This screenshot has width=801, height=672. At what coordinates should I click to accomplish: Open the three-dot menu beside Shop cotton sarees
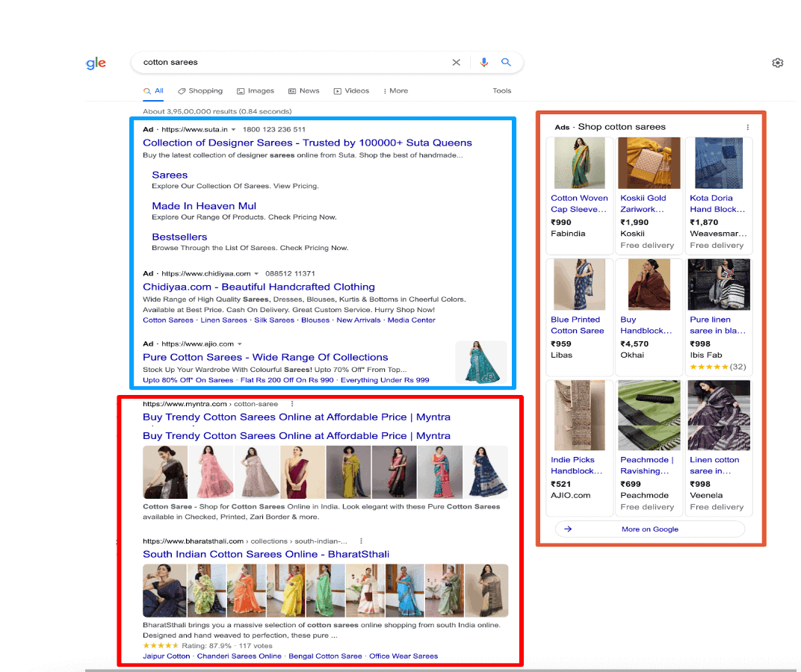click(747, 127)
